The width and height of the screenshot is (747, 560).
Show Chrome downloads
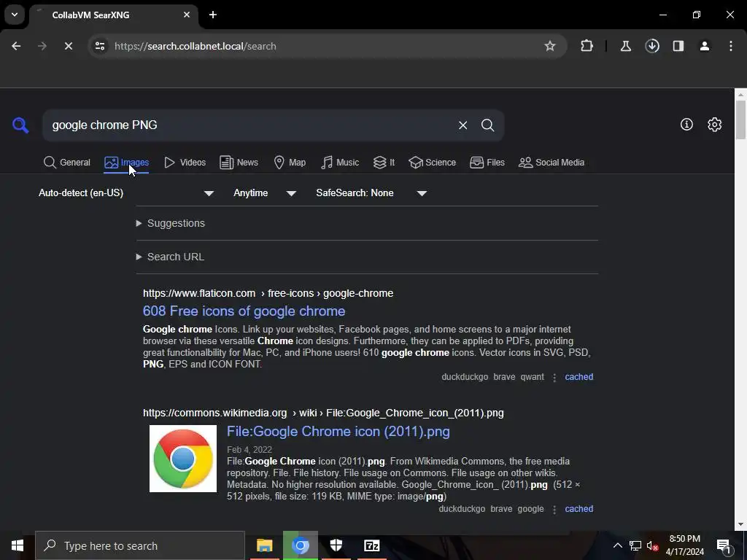click(652, 46)
